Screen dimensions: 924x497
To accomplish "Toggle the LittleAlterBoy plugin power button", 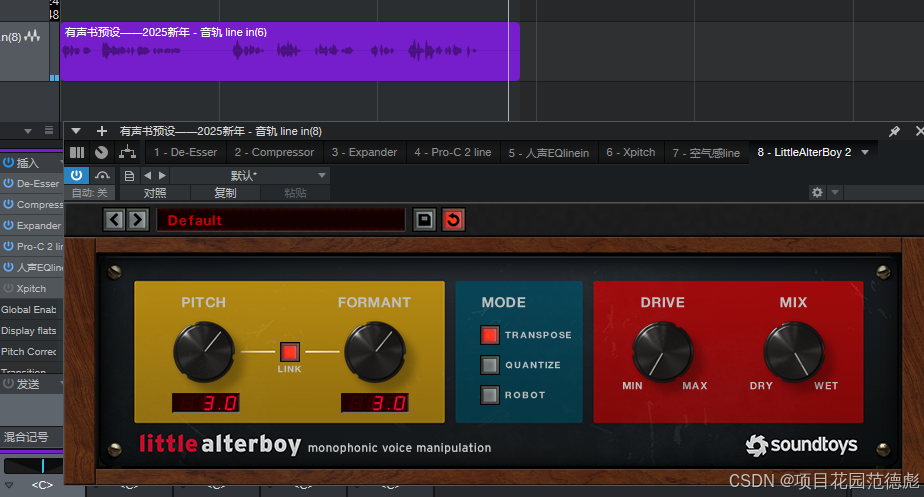I will tap(77, 175).
